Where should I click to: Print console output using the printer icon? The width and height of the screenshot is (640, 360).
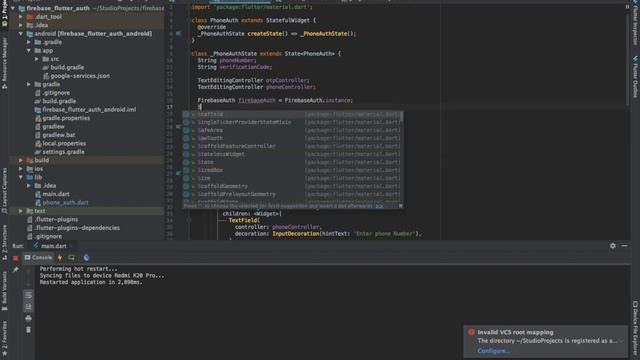[x=28, y=318]
